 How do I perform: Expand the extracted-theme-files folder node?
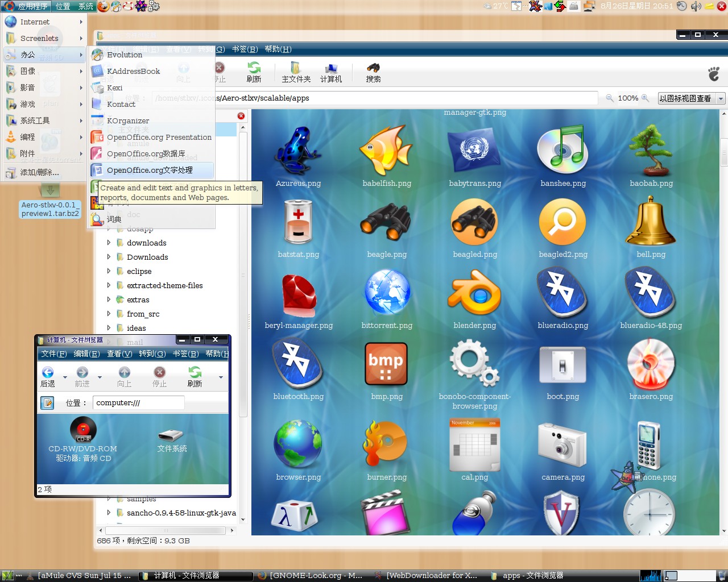point(109,285)
